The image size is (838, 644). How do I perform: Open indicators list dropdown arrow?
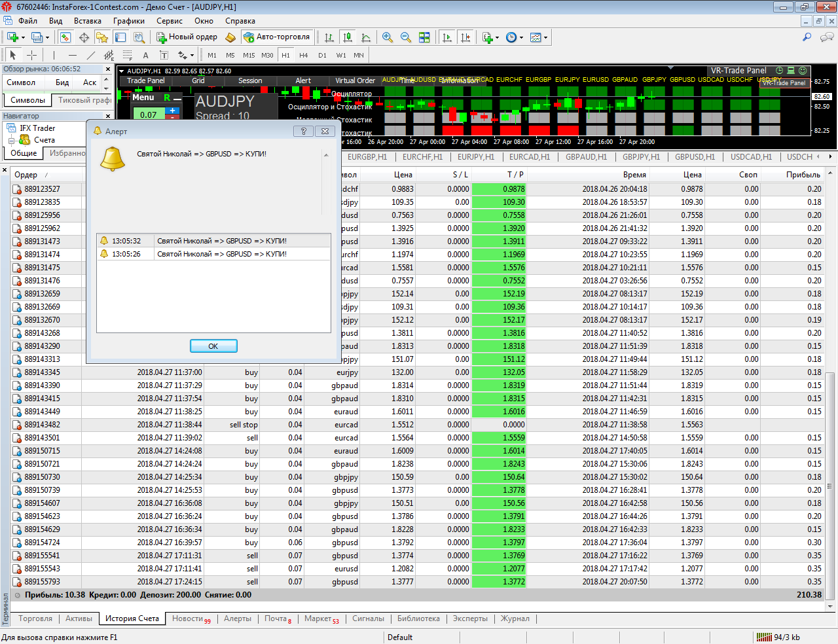[x=498, y=37]
